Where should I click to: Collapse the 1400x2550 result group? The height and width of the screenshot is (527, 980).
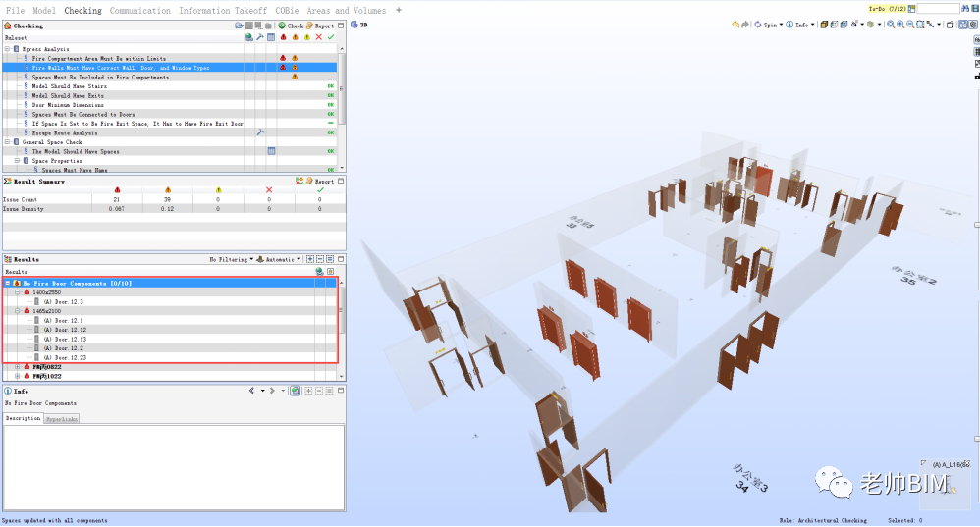tap(18, 292)
